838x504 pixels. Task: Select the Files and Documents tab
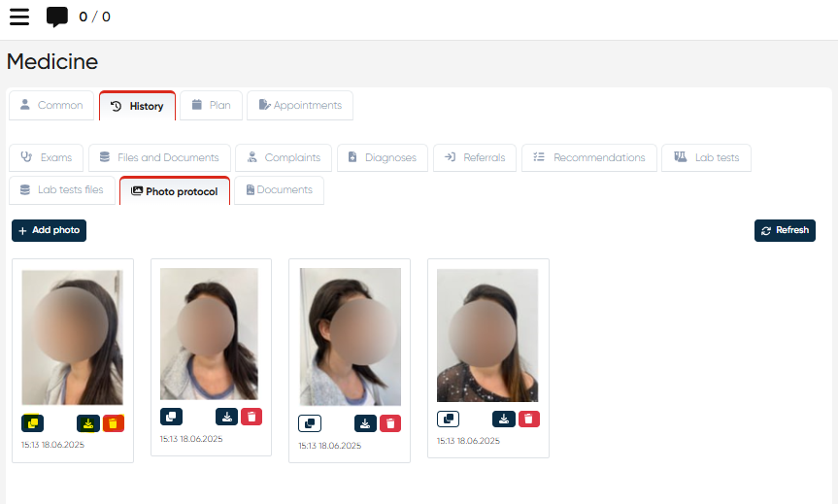(160, 158)
